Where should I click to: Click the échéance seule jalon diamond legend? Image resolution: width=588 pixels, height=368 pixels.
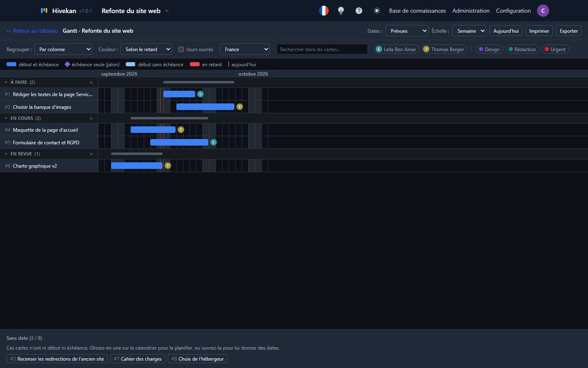(x=67, y=64)
